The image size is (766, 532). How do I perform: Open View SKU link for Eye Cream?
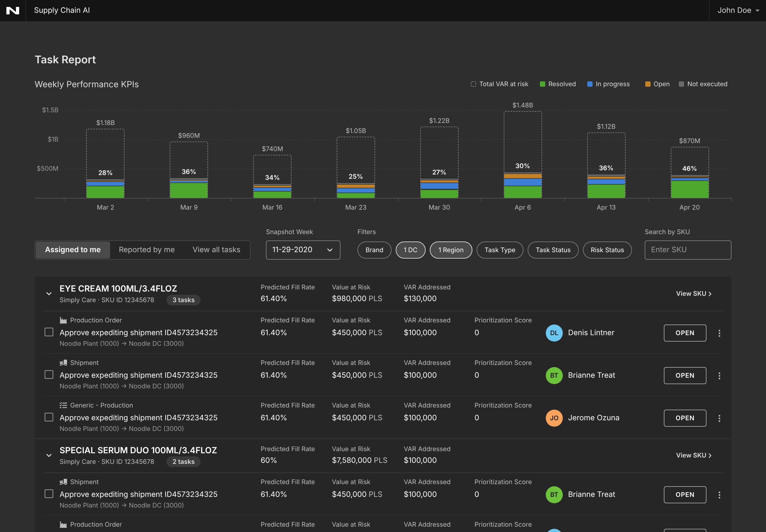[694, 294]
